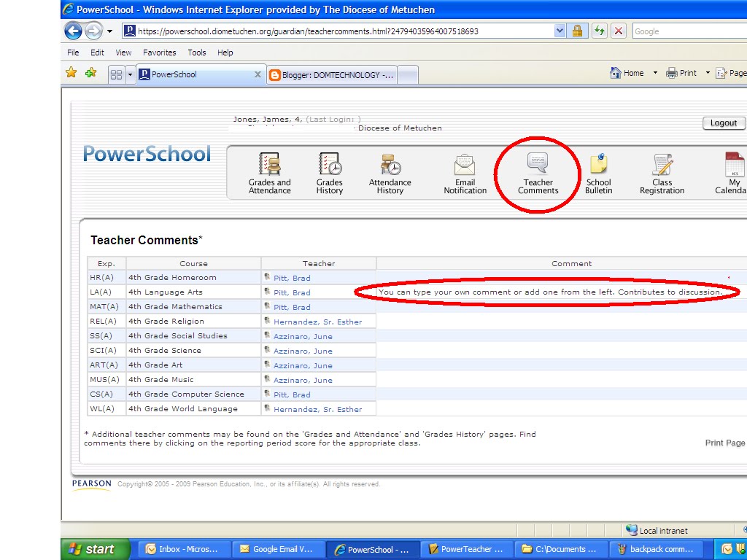Image resolution: width=747 pixels, height=560 pixels.
Task: Click the Refresh page icon
Action: click(x=600, y=31)
